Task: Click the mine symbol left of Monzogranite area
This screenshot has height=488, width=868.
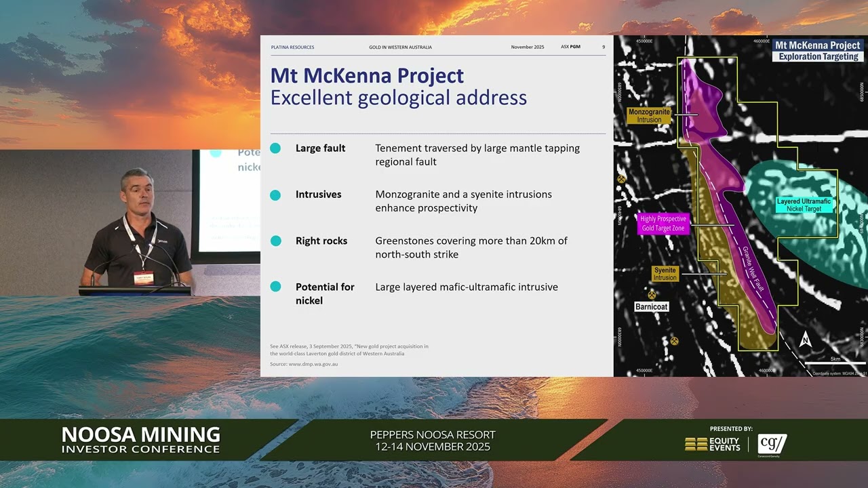Action: 621,179
